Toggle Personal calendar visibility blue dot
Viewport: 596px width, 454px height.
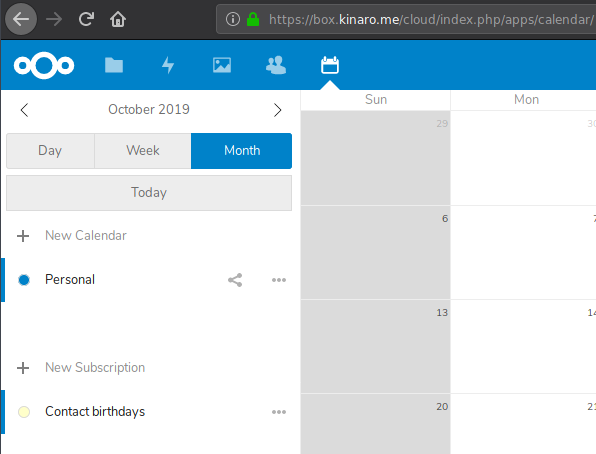click(x=24, y=280)
